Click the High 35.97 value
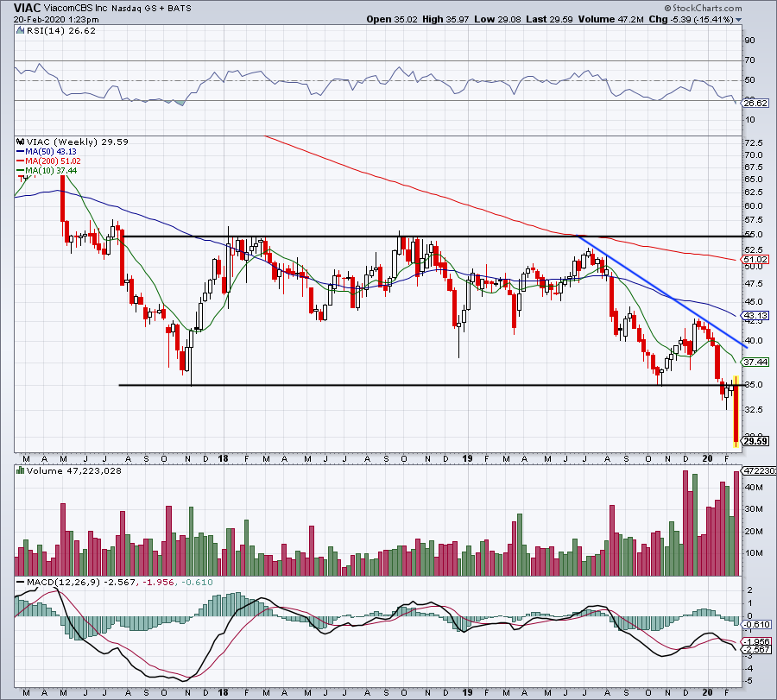Viewport: 777px width, 700px height. (445, 19)
